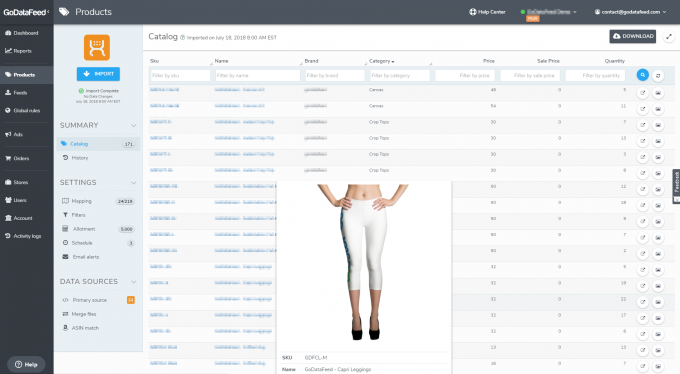This screenshot has width=680, height=374.
Task: Click the blue IMPORT button
Action: coord(98,74)
